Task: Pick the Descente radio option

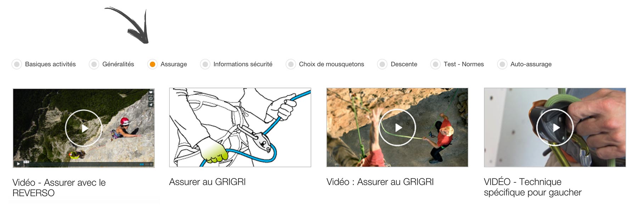Action: 382,64
